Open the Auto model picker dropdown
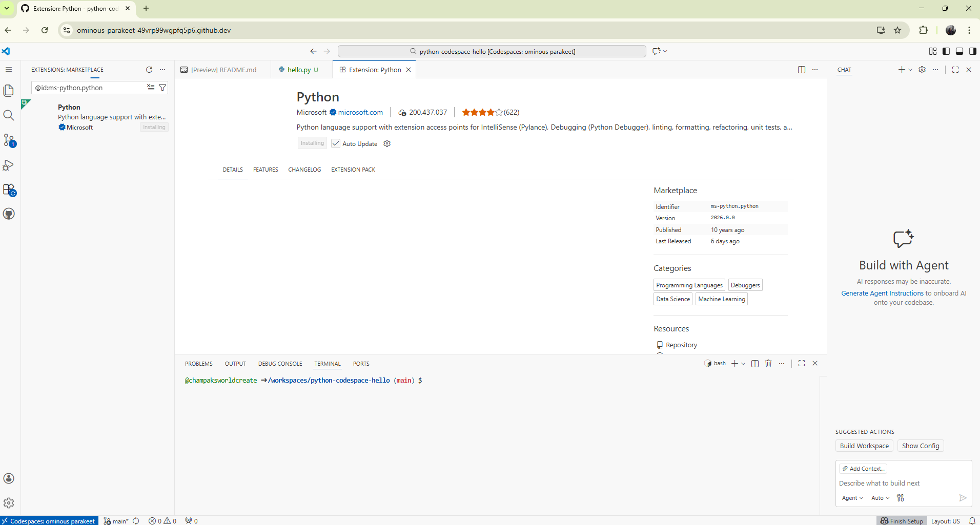Screen dimensions: 980x525 pyautogui.click(x=881, y=498)
